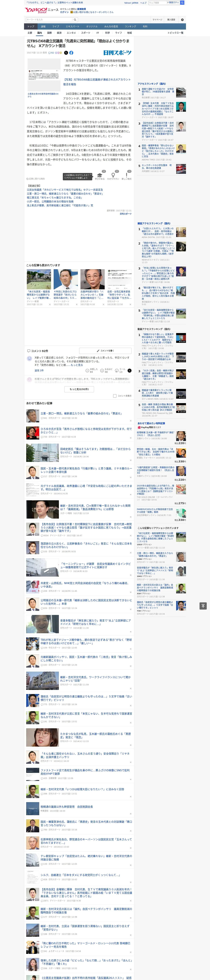The height and width of the screenshot is (980, 210).
Task: Open 【写真】元TBSの68歳立民議員 link
Action: (97, 82)
